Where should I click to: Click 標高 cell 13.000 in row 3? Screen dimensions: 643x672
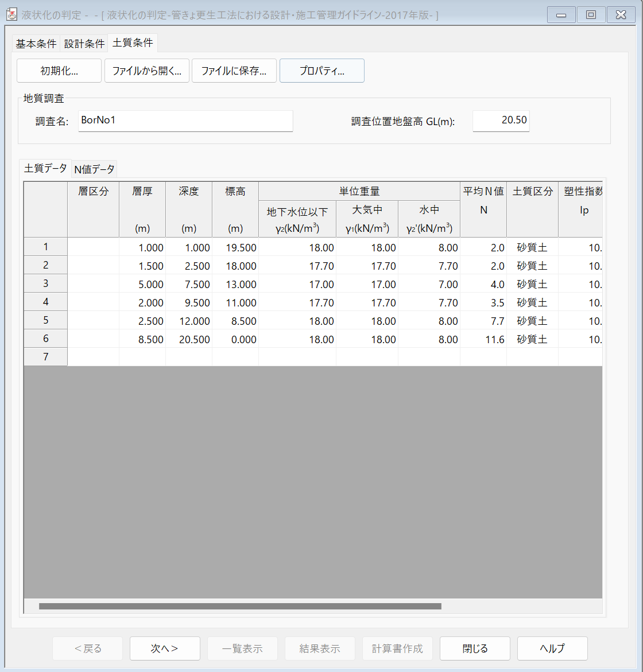coord(235,284)
